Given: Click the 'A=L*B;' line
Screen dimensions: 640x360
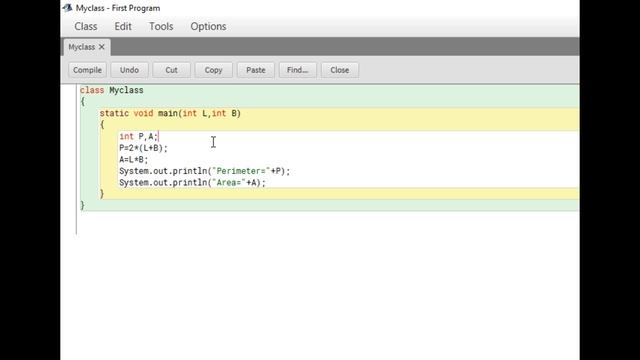Looking at the screenshot, I should tap(133, 160).
